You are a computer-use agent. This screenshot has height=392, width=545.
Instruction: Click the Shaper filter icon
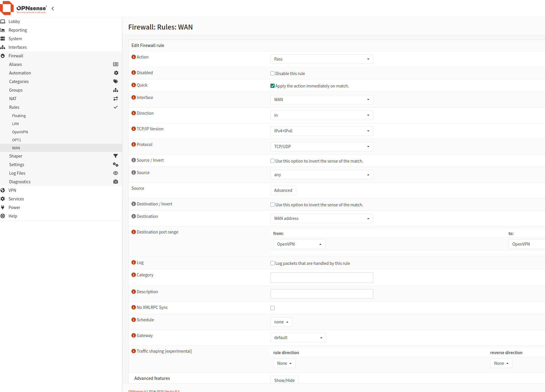(x=116, y=156)
